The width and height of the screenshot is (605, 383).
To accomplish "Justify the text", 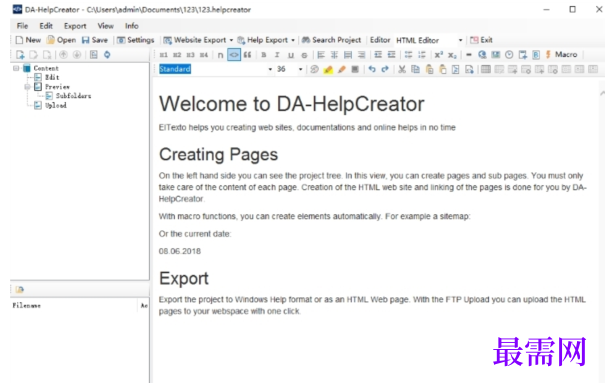I will click(x=348, y=55).
